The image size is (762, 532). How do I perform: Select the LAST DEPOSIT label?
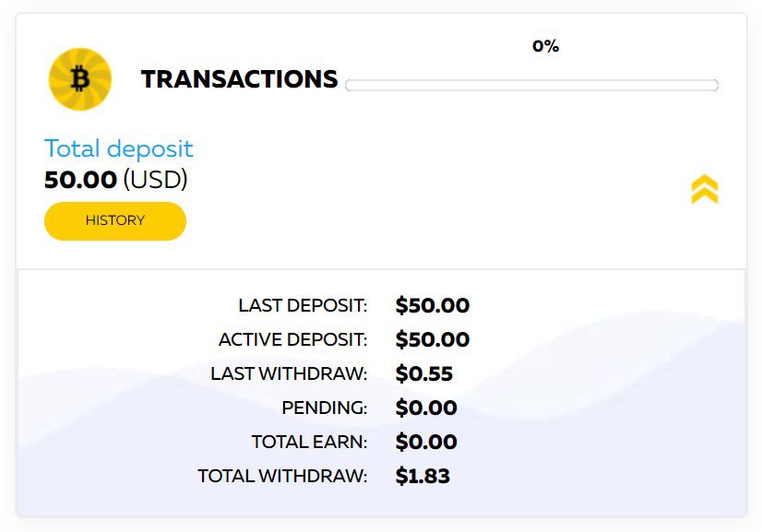click(x=303, y=305)
